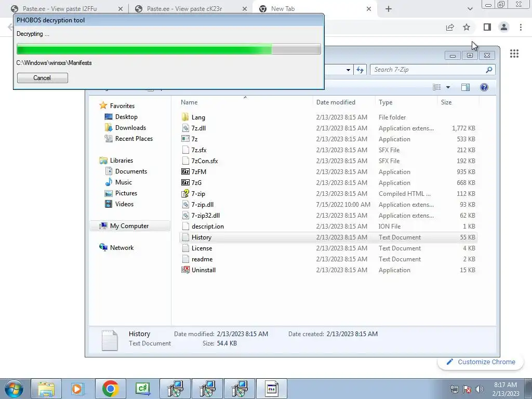Screen dimensions: 532x399
Task: Open Windows Media Player from taskbar
Action: tap(78, 389)
